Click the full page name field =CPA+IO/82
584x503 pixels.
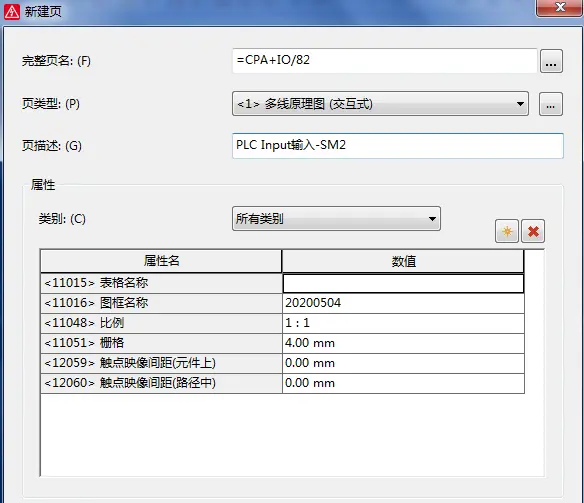(x=385, y=60)
